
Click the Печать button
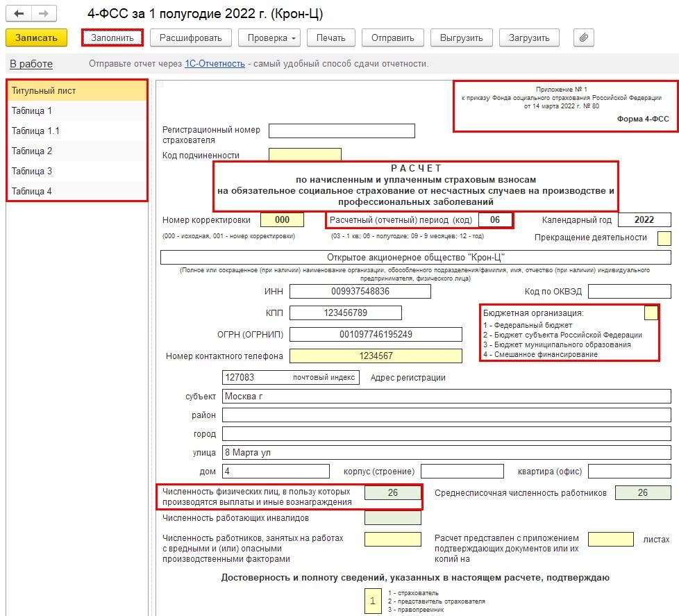[x=331, y=38]
